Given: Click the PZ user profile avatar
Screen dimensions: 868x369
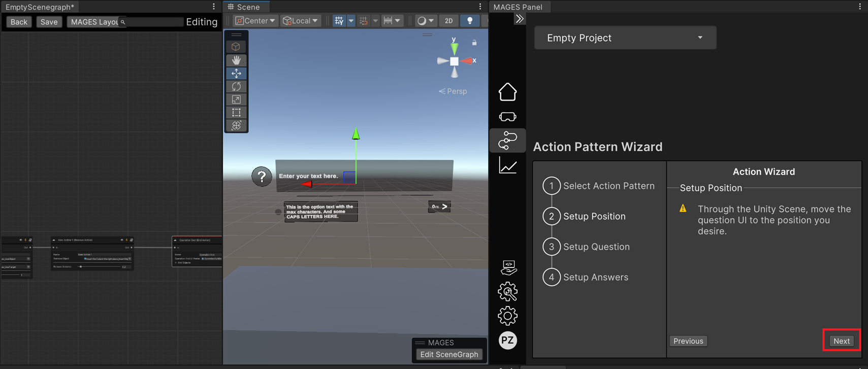Looking at the screenshot, I should tap(507, 340).
